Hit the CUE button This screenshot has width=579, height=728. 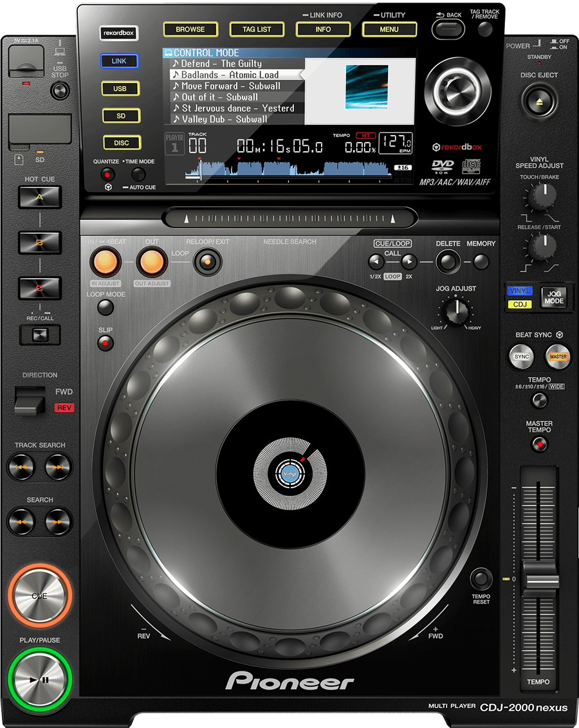39,596
